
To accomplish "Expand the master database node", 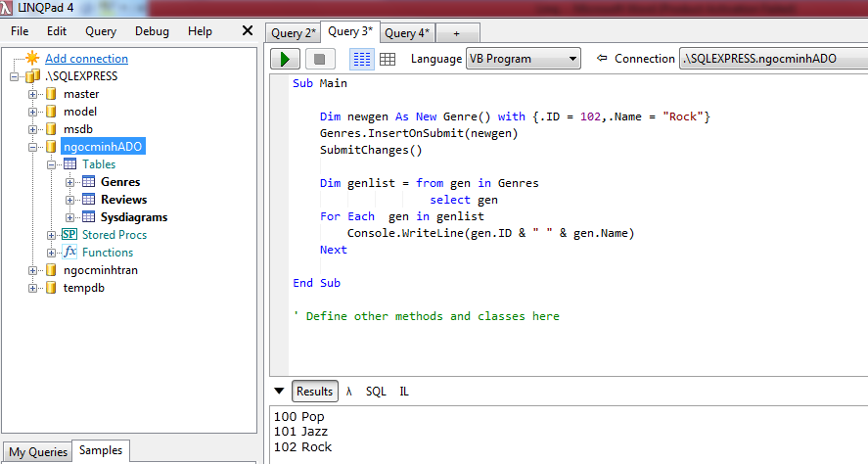I will (32, 94).
